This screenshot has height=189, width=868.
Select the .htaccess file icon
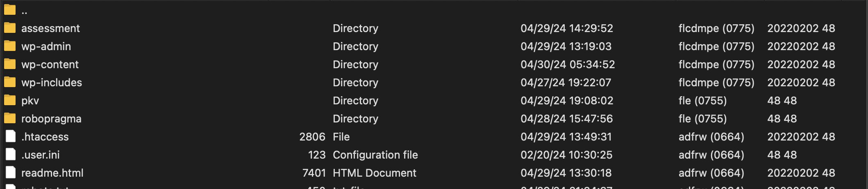(11, 136)
